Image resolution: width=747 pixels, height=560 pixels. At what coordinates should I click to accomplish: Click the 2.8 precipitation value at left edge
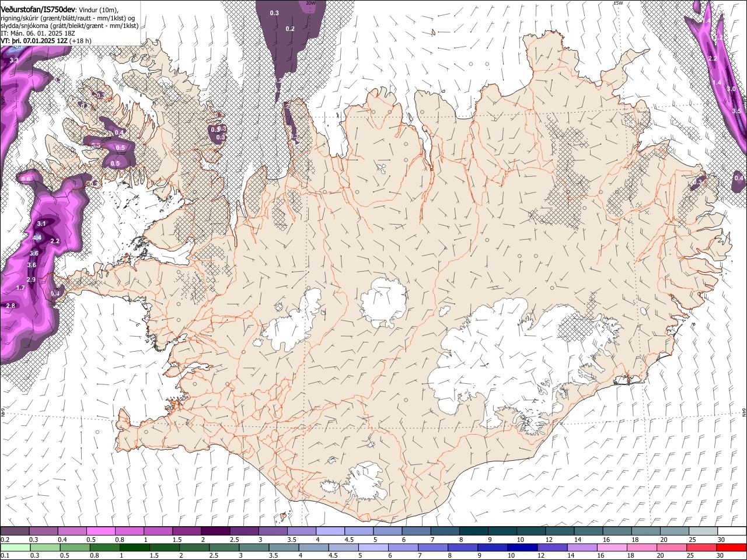click(11, 306)
